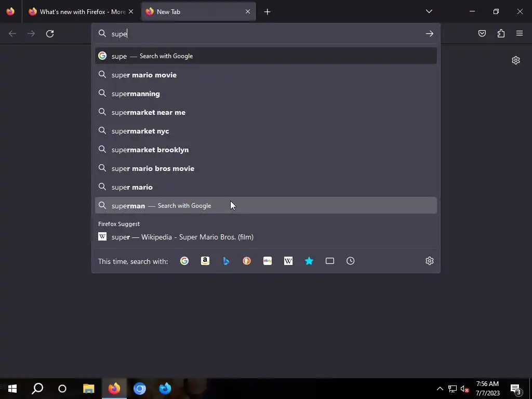Search with Wikipedia engine icon
The width and height of the screenshot is (532, 399).
[x=288, y=261]
